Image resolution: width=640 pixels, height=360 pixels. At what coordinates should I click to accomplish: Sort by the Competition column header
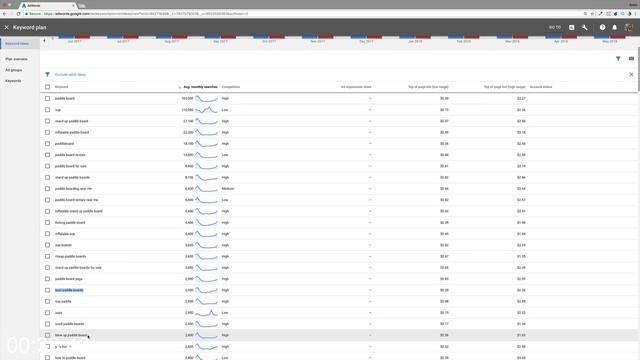pos(231,87)
